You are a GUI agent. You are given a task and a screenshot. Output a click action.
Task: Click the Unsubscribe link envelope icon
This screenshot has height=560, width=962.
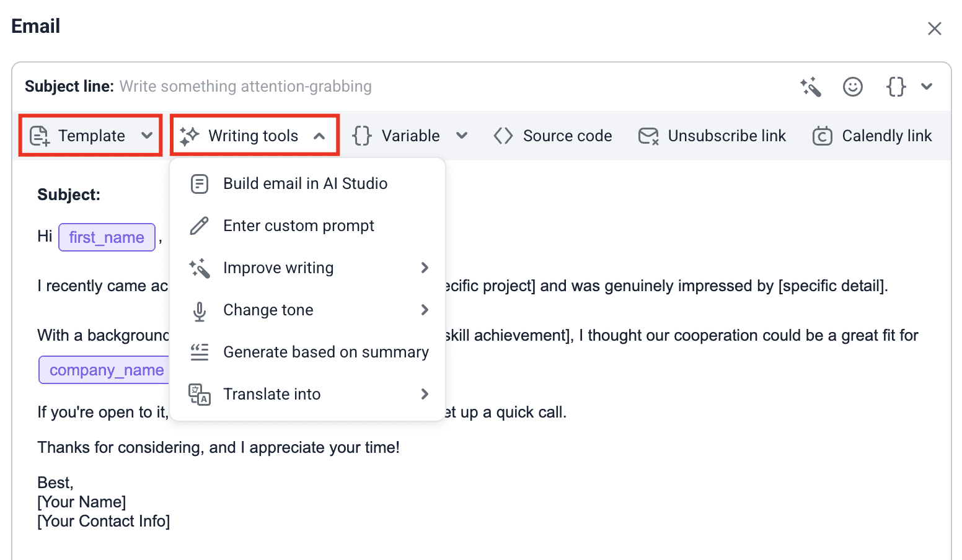[648, 136]
